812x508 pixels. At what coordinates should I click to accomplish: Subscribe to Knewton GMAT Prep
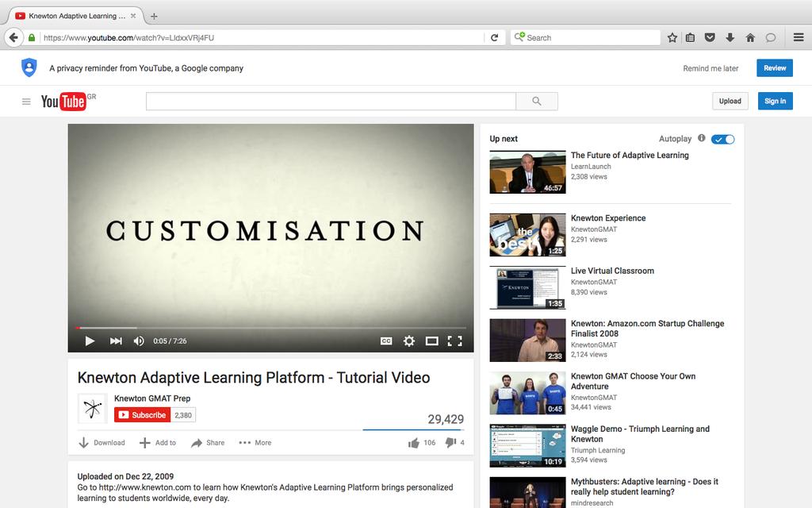[x=143, y=414]
